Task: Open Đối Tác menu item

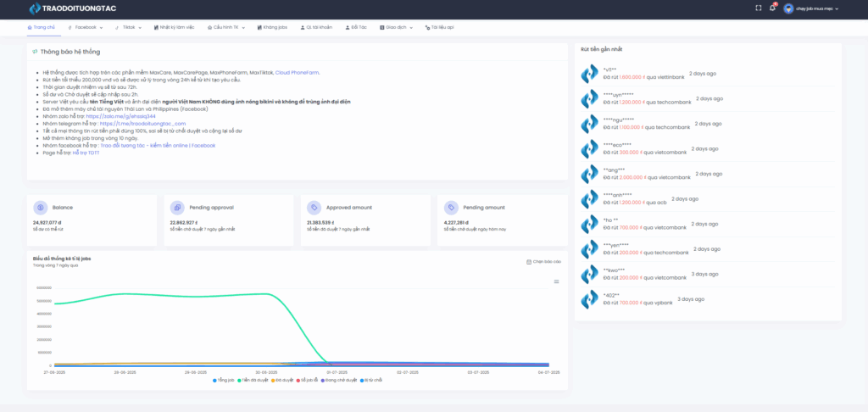Action: [356, 27]
